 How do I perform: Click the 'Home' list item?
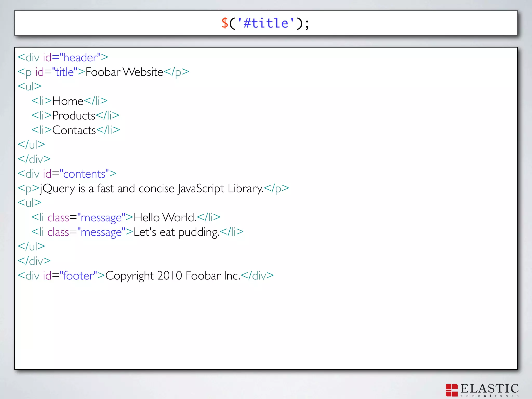(x=69, y=101)
